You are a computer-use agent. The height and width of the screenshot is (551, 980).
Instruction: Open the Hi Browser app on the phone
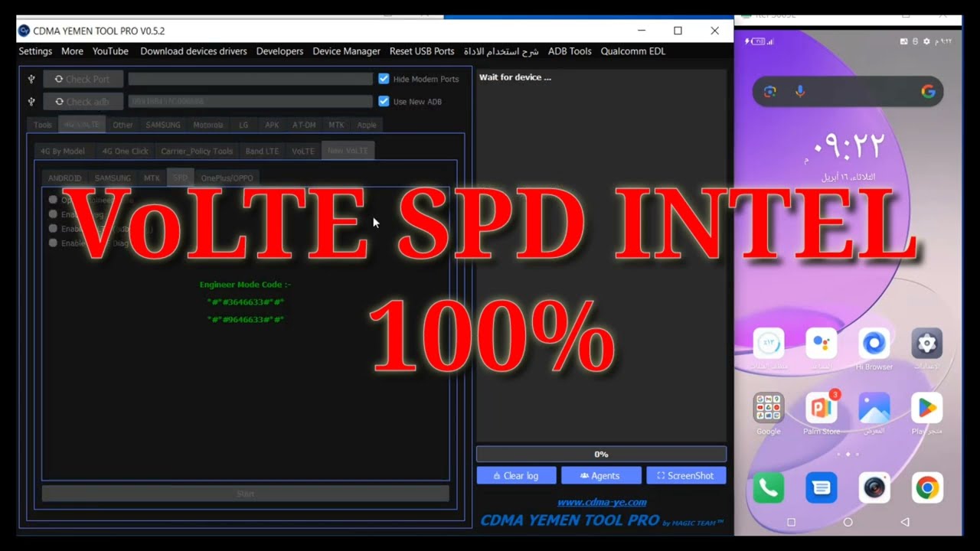874,343
